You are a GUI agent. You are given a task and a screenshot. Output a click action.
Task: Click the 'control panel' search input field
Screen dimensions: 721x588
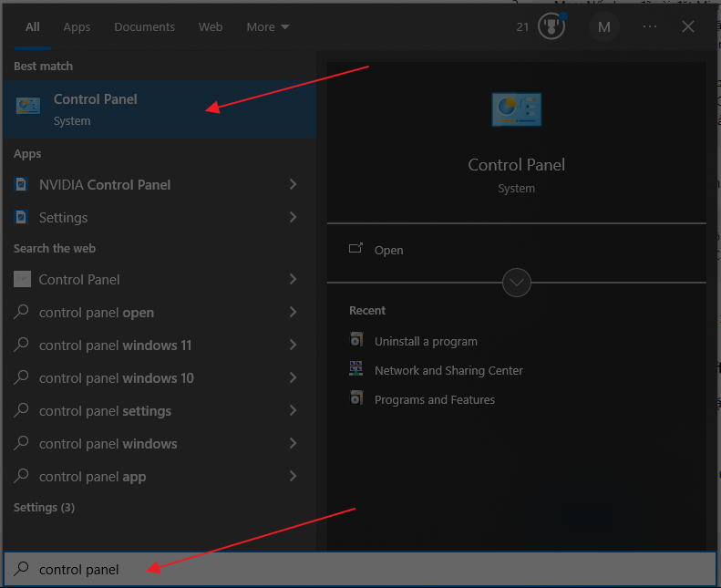(x=360, y=569)
